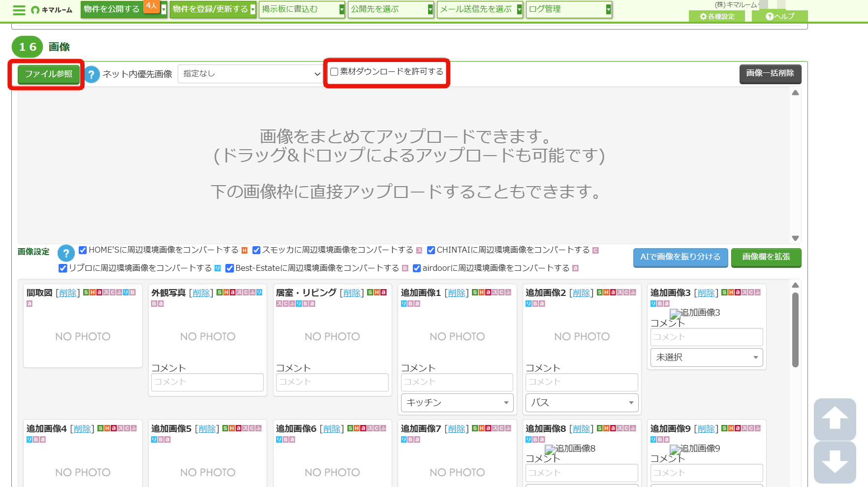The width and height of the screenshot is (868, 487).
Task: Open the 物件を登録/更新する menu
Action: pyautogui.click(x=210, y=9)
